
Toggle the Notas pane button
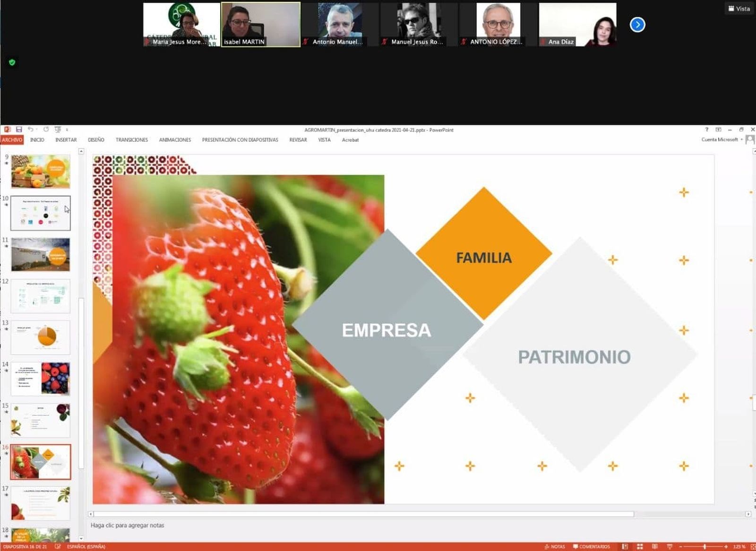click(x=555, y=547)
